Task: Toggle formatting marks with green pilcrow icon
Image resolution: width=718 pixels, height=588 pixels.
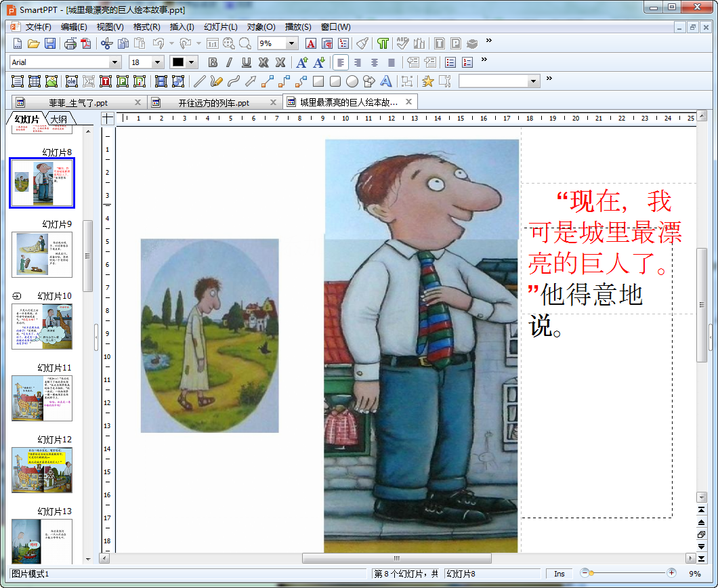Action: tap(383, 43)
